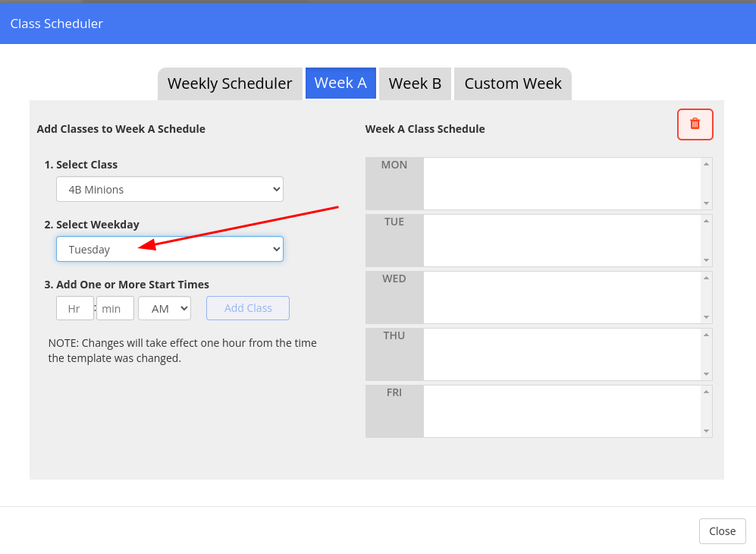
Task: Open the Select Weekday dropdown
Action: tap(170, 249)
